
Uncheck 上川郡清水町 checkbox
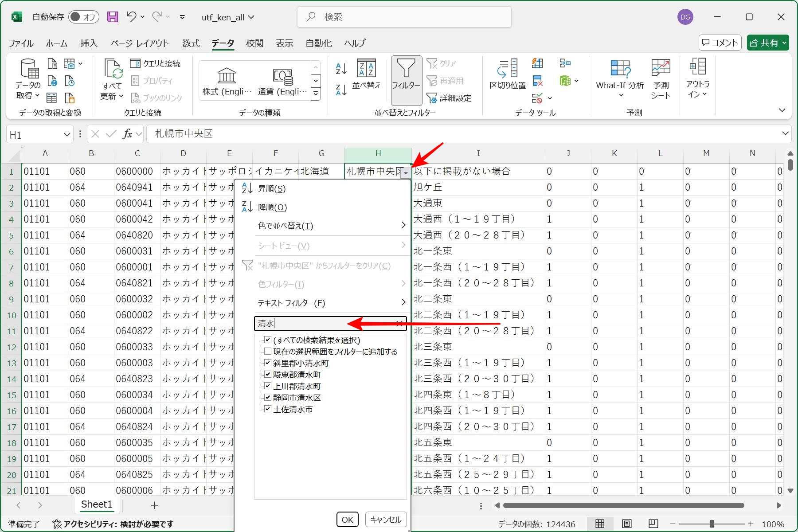click(x=268, y=386)
